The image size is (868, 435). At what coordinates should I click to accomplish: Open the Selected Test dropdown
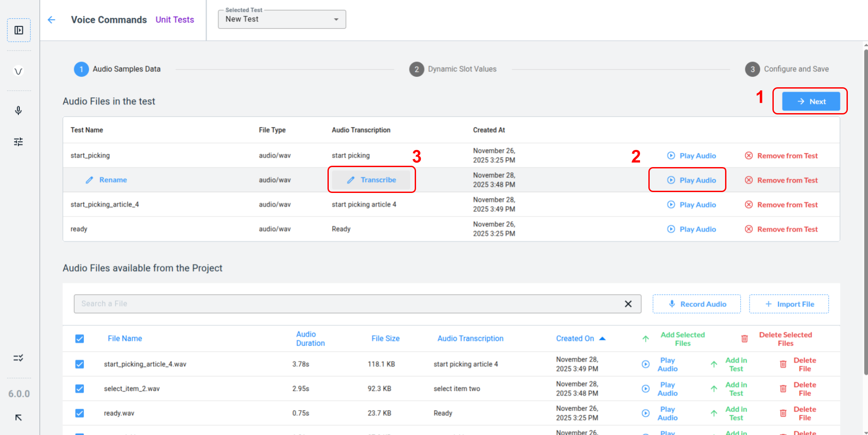point(282,19)
